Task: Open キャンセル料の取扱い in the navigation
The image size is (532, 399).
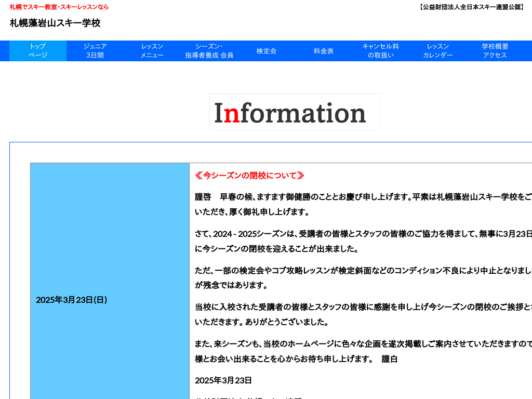Action: click(380, 51)
